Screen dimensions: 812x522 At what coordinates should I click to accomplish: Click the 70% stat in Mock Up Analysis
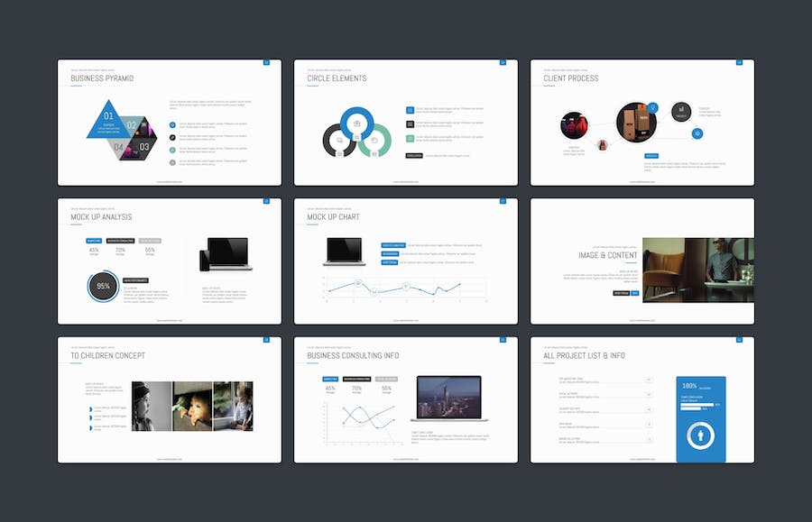click(120, 250)
